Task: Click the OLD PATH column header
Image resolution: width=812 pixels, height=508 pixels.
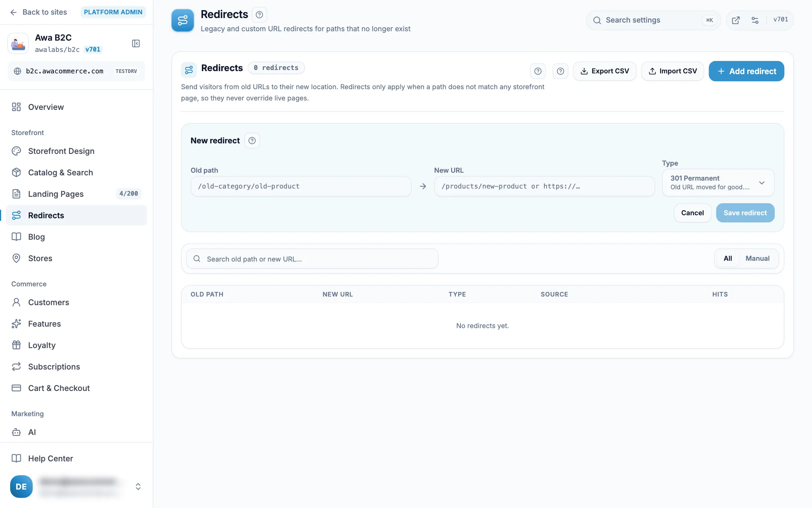Action: (x=207, y=294)
